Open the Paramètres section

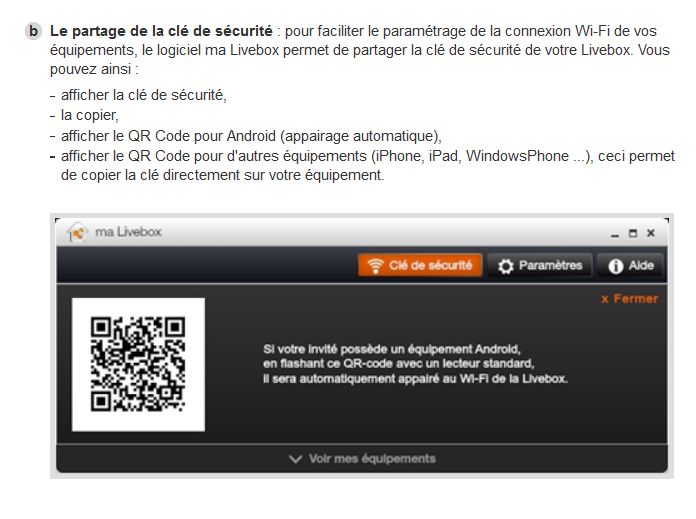click(x=540, y=265)
